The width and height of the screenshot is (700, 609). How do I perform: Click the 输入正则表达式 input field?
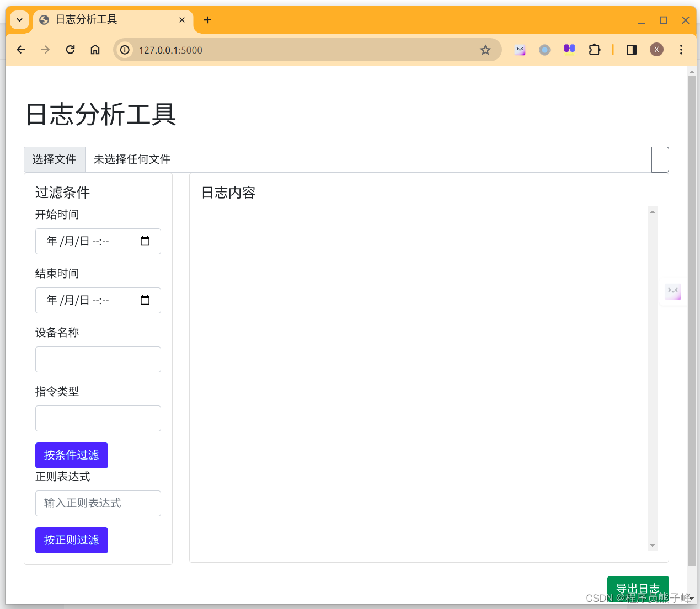98,503
